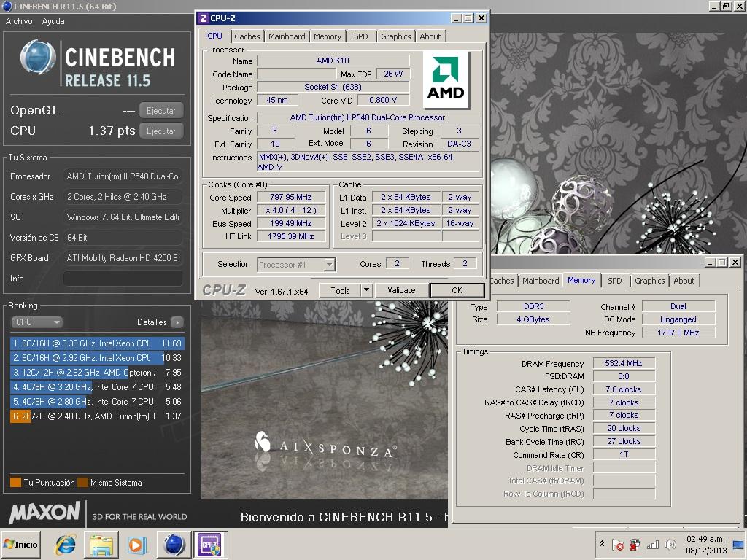Select ranking row 12C/12H AMD Opteron
This screenshot has height=560, width=747.
coord(97,373)
